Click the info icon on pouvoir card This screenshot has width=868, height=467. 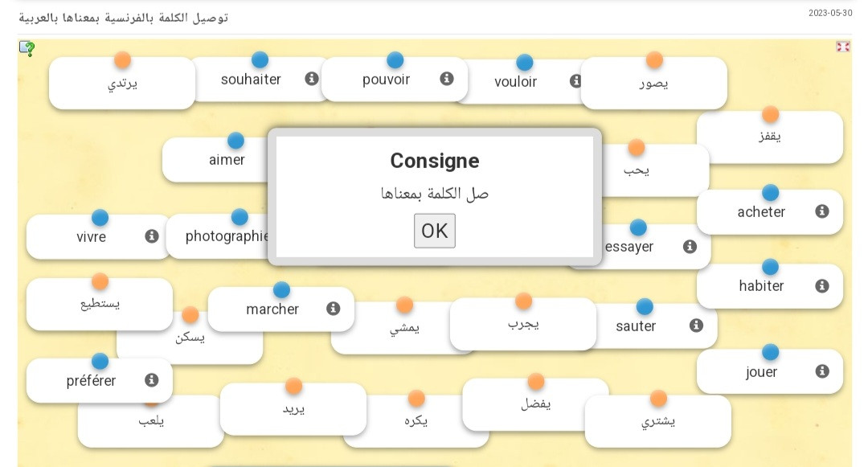(x=447, y=79)
